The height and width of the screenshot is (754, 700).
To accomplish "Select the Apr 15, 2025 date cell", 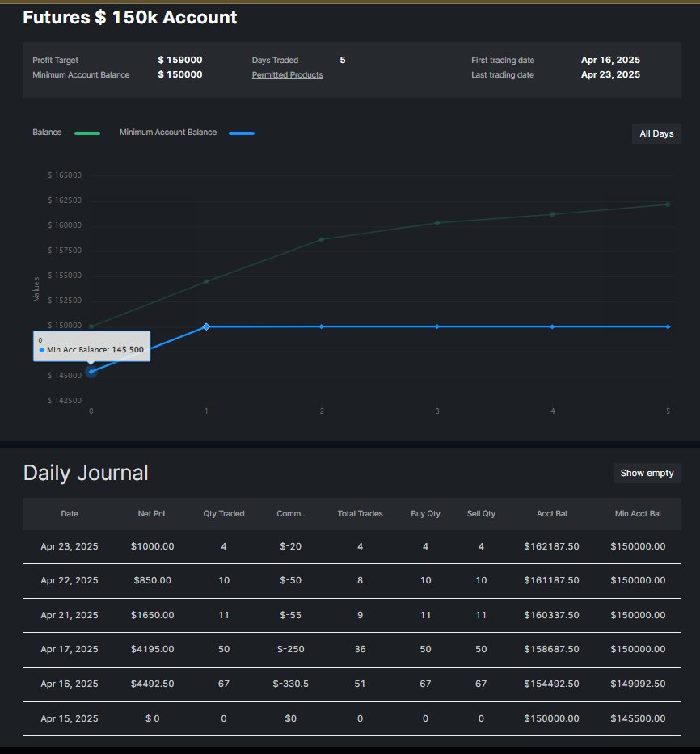I will coord(70,718).
